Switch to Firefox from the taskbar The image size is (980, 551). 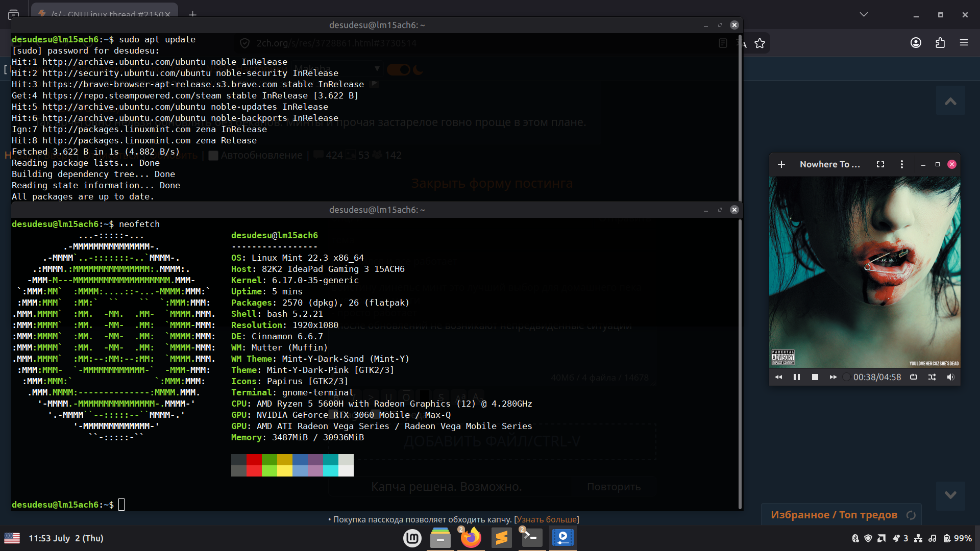471,538
